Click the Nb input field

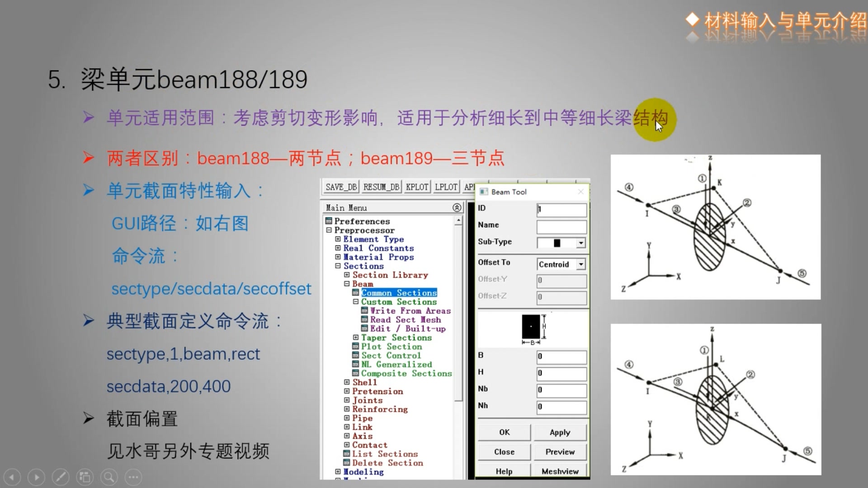coord(561,390)
